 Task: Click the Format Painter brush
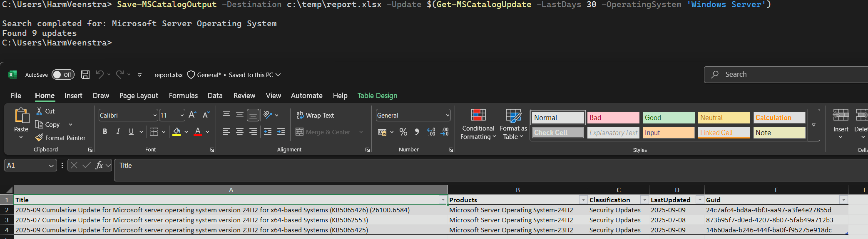[39, 138]
